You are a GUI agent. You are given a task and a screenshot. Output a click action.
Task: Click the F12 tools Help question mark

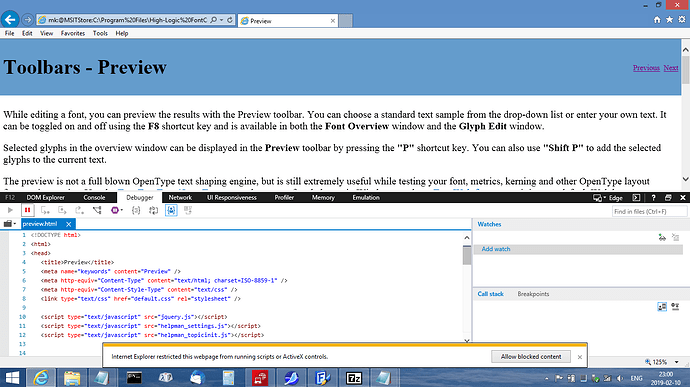pos(653,198)
